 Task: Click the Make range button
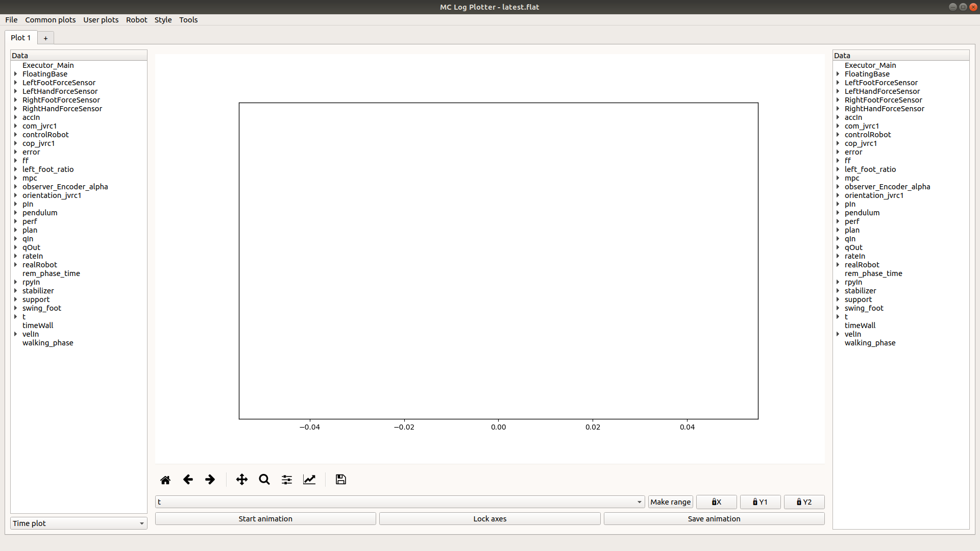(670, 501)
